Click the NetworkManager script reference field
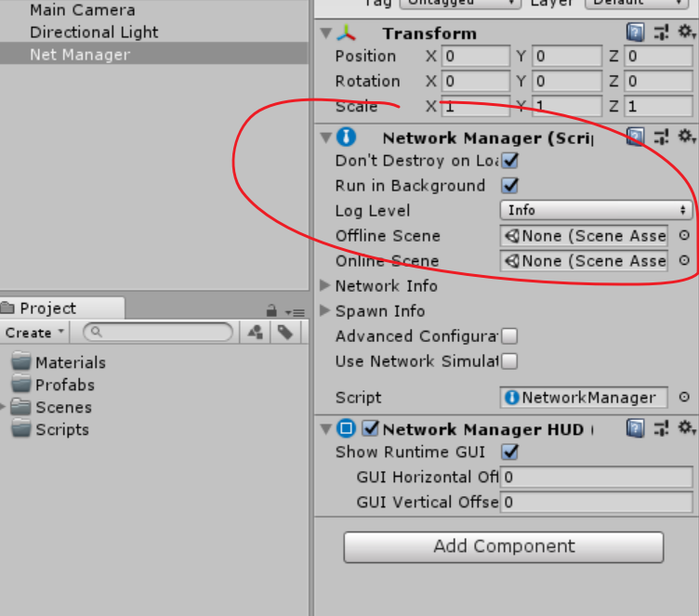This screenshot has width=699, height=616. point(584,397)
